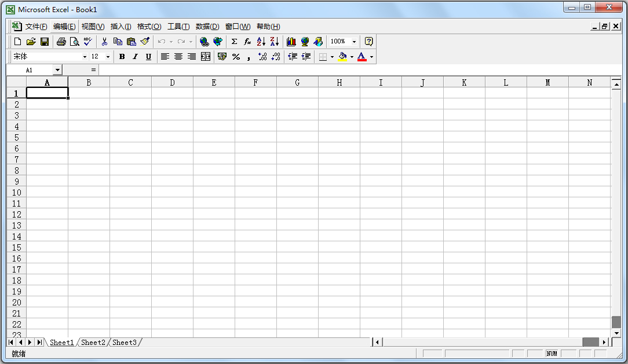
Task: Expand the font name dropdown
Action: tap(85, 57)
